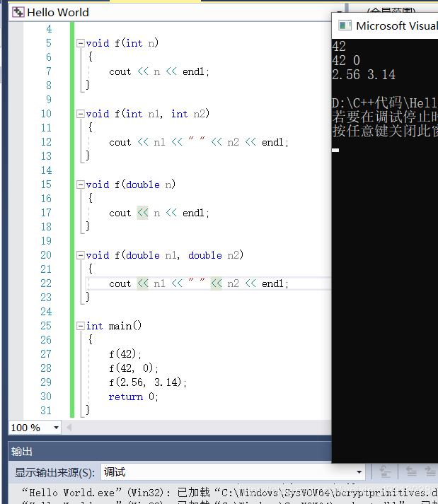This screenshot has height=504, width=438.
Task: Collapse the void f(int n) function
Action: [x=80, y=43]
